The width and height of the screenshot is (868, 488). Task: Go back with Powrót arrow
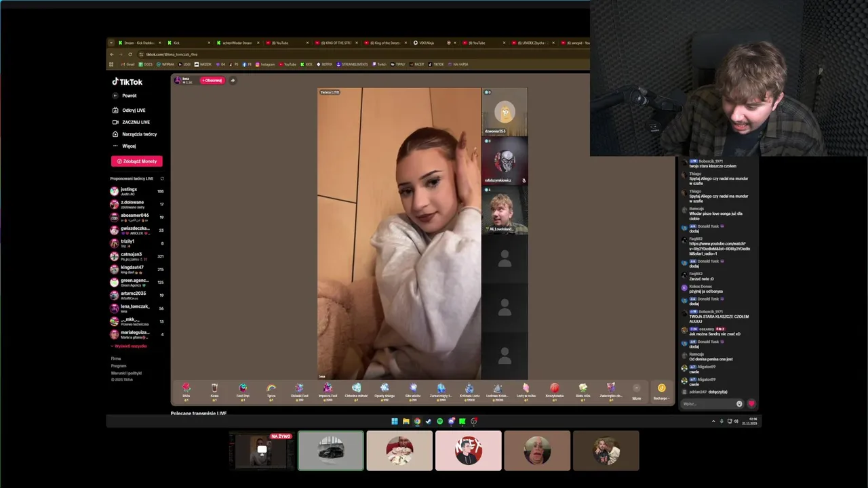pyautogui.click(x=115, y=96)
